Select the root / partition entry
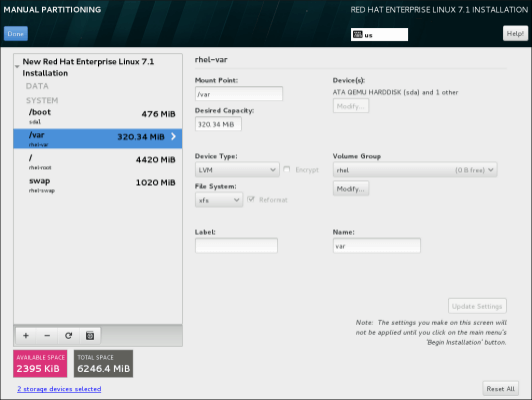 (x=98, y=162)
